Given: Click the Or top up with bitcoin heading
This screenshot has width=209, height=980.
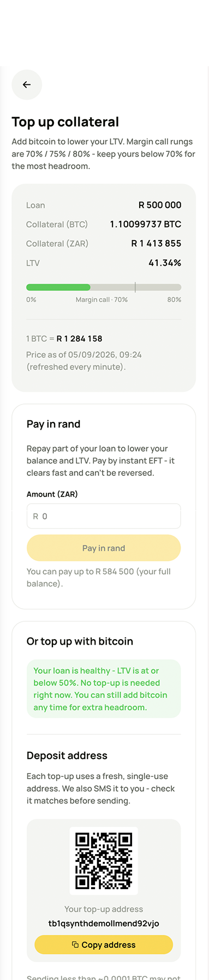Looking at the screenshot, I should tap(80, 641).
